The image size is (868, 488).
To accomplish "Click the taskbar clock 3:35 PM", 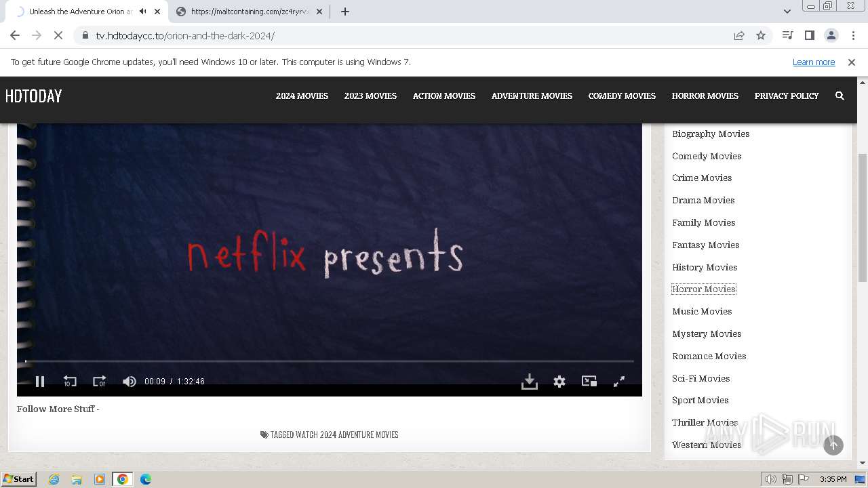I will [x=833, y=479].
